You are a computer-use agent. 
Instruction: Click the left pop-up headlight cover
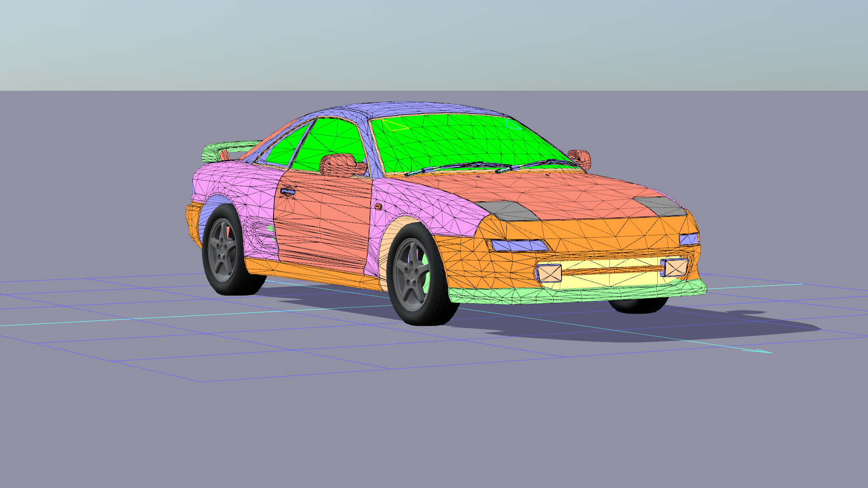[509, 211]
